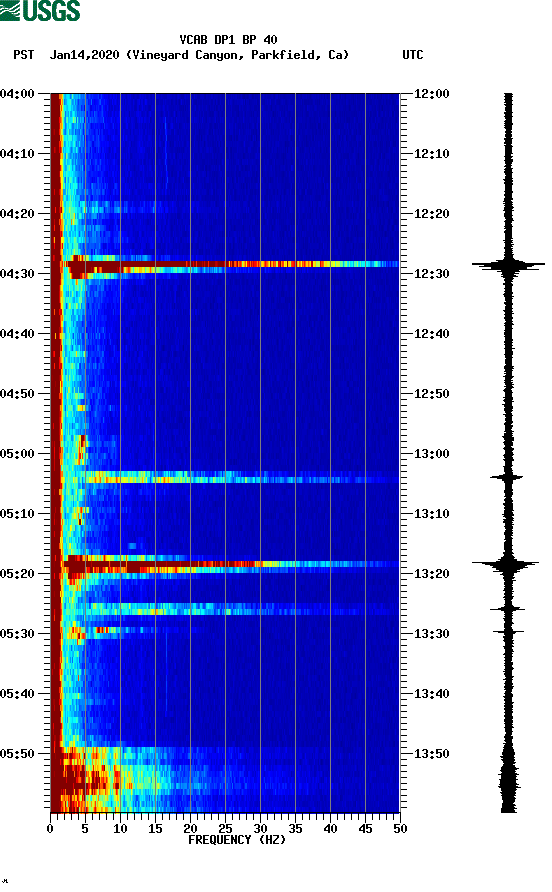
Task: Click the '13:50' UTC time label
Action: pos(431,754)
